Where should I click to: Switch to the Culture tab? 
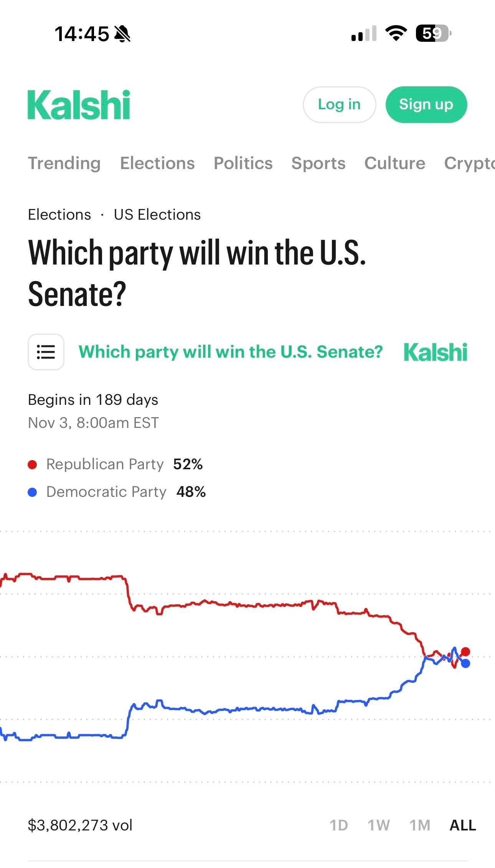point(395,163)
